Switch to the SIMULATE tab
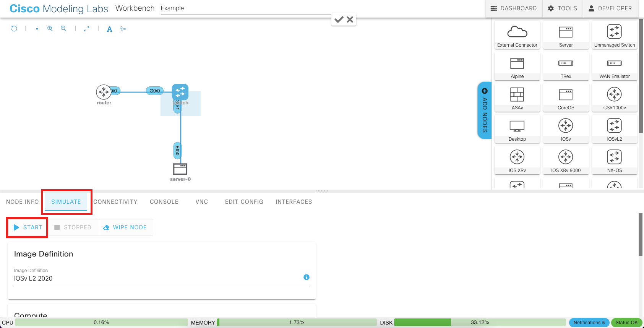This screenshot has height=328, width=644. [x=66, y=202]
